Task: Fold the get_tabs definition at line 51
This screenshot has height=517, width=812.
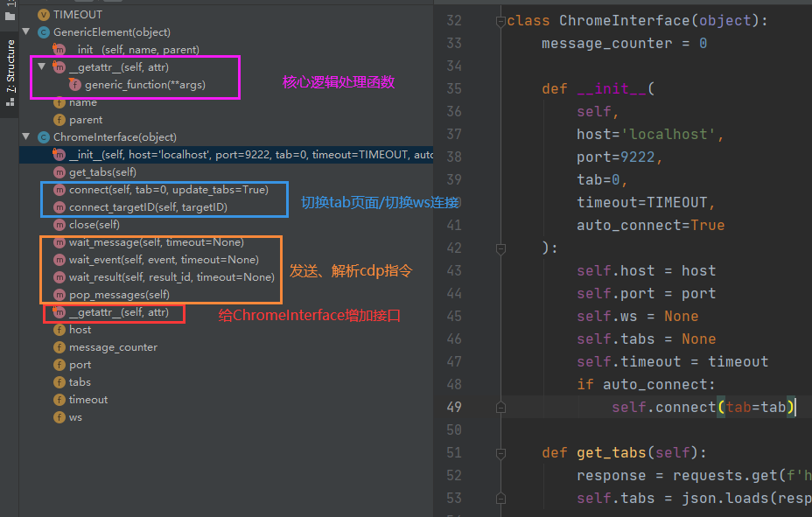Action: click(500, 453)
